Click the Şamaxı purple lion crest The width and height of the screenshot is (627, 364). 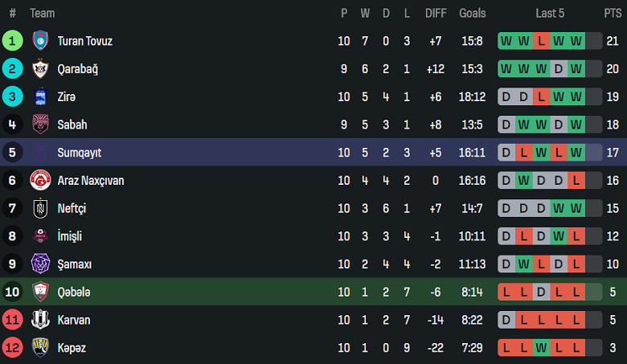click(40, 264)
